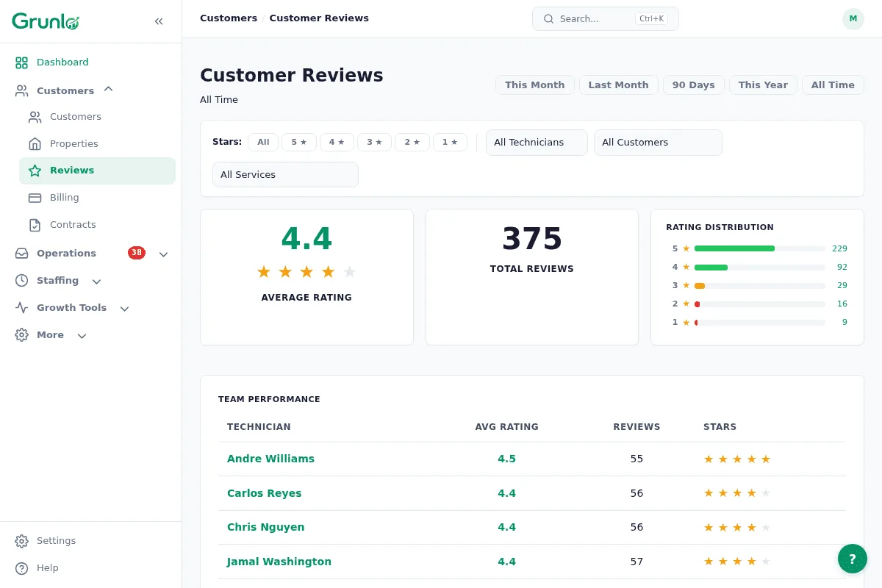Expand the Staffing section chevron

[x=96, y=282]
